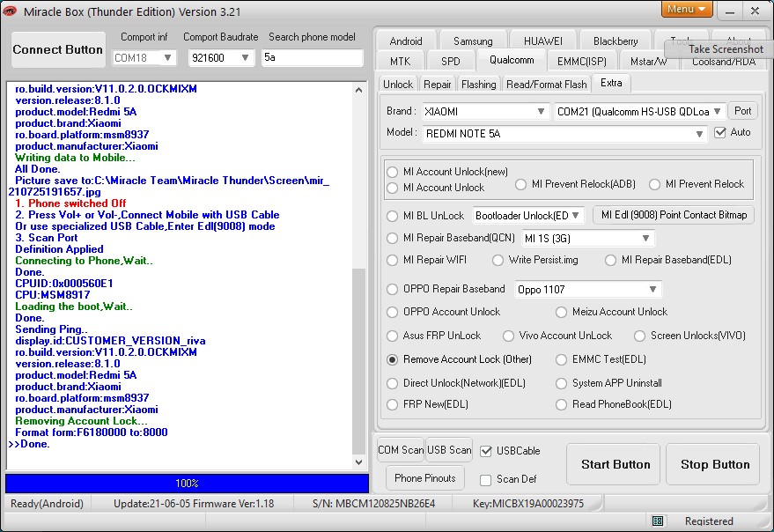The image size is (774, 532).
Task: Select Remove Account Lock (Other) radio
Action: point(393,359)
